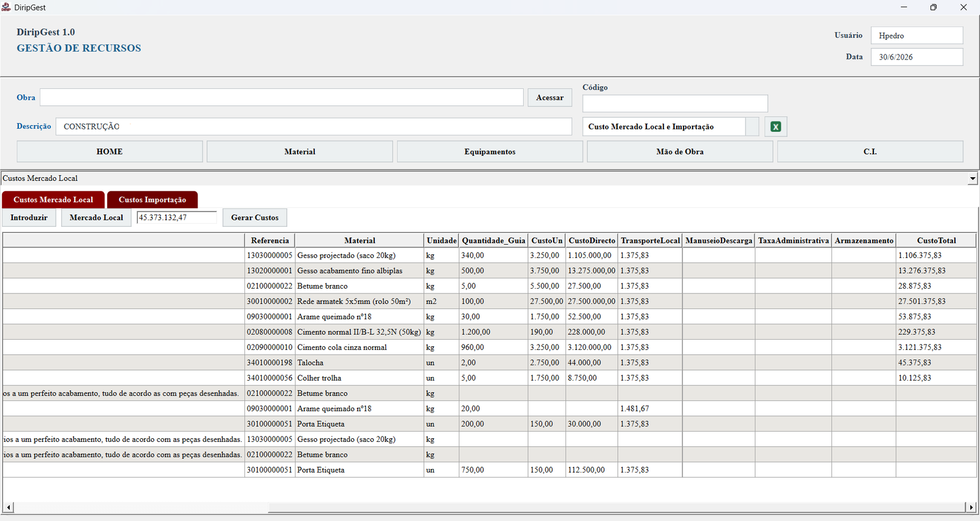Click the horizontal scrollbar right arrow
Viewport: 980px width, 521px height.
[x=971, y=507]
